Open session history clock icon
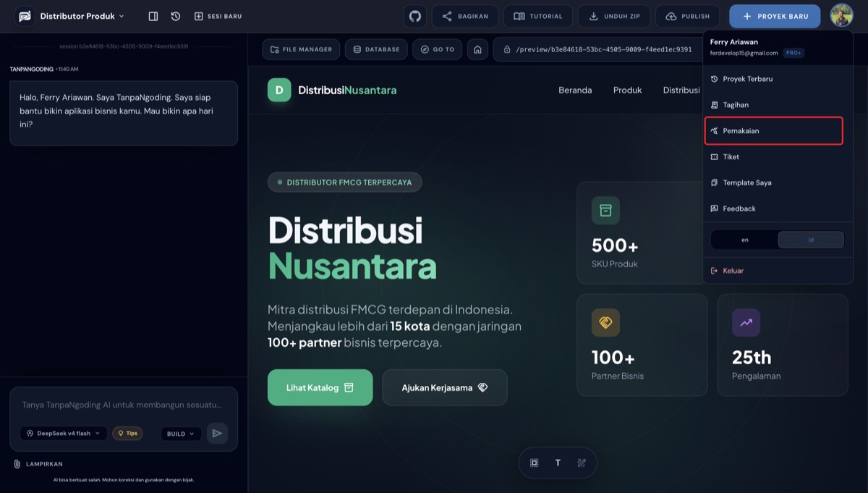Screen dimensions: 868x493 (x=176, y=16)
